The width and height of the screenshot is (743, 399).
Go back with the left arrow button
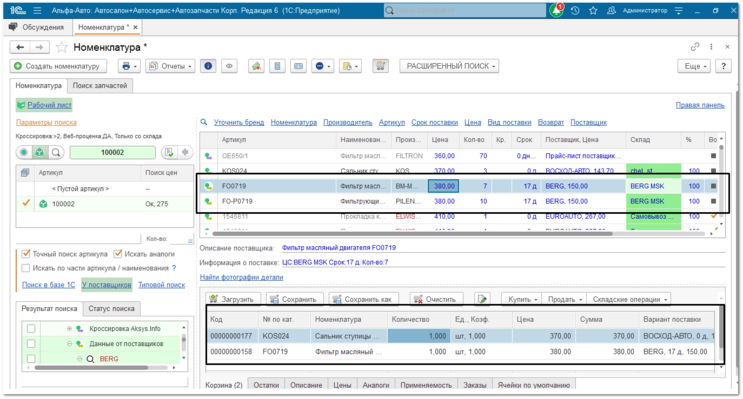pos(20,47)
